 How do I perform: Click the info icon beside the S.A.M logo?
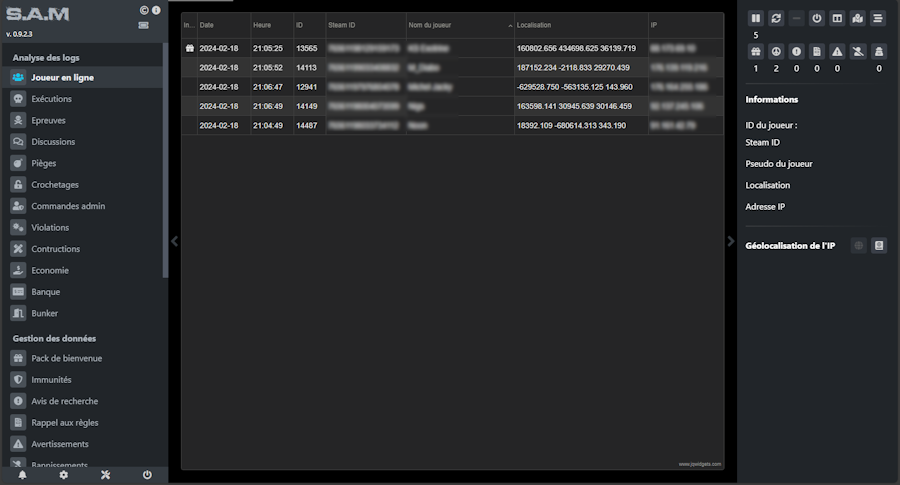pyautogui.click(x=156, y=10)
